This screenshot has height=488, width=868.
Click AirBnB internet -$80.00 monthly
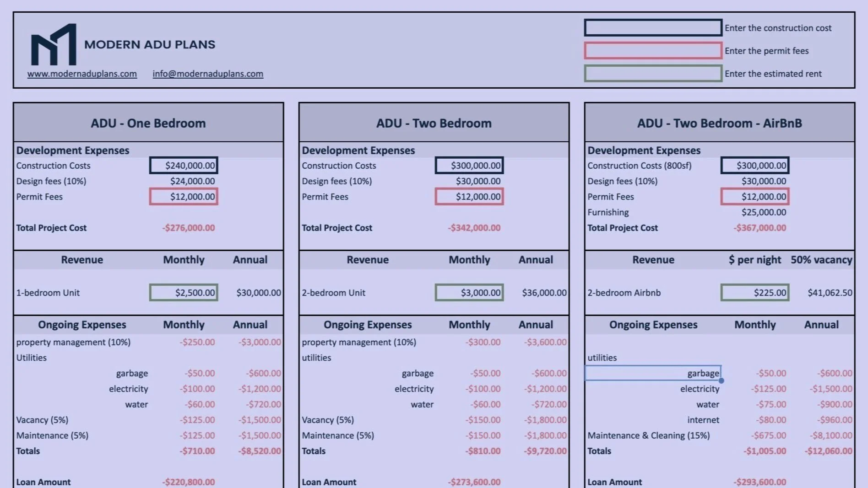(771, 420)
